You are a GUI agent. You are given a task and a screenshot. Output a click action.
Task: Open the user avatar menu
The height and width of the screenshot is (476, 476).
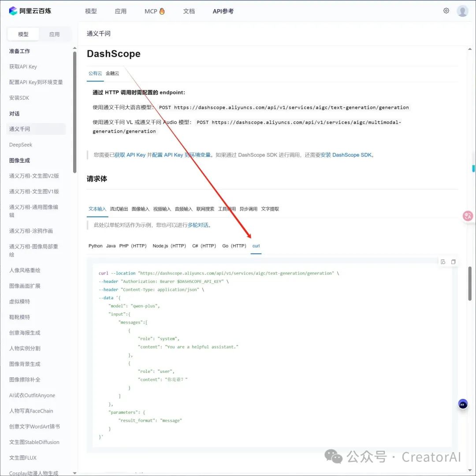point(462,11)
